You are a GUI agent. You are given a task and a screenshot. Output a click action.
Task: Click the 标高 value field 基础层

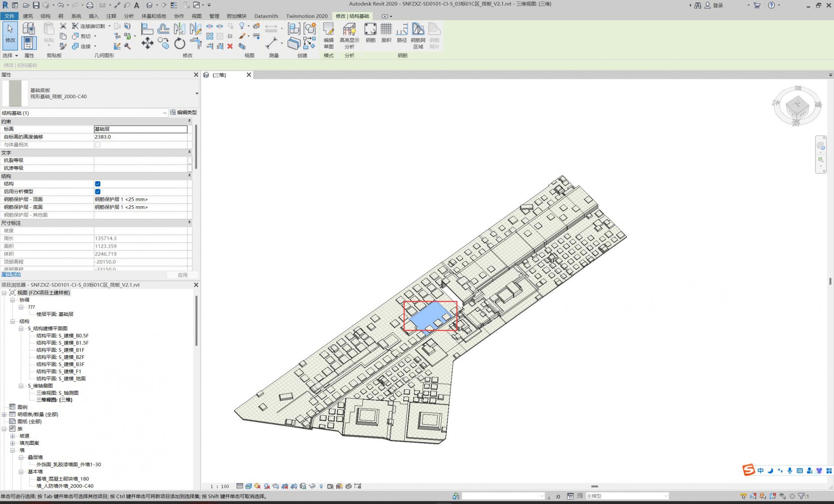140,129
